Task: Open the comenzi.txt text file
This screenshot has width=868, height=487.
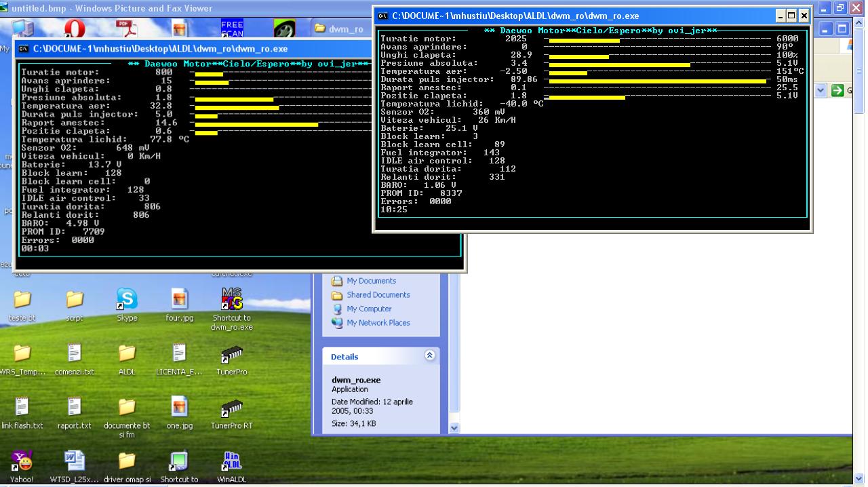Action: pyautogui.click(x=75, y=354)
